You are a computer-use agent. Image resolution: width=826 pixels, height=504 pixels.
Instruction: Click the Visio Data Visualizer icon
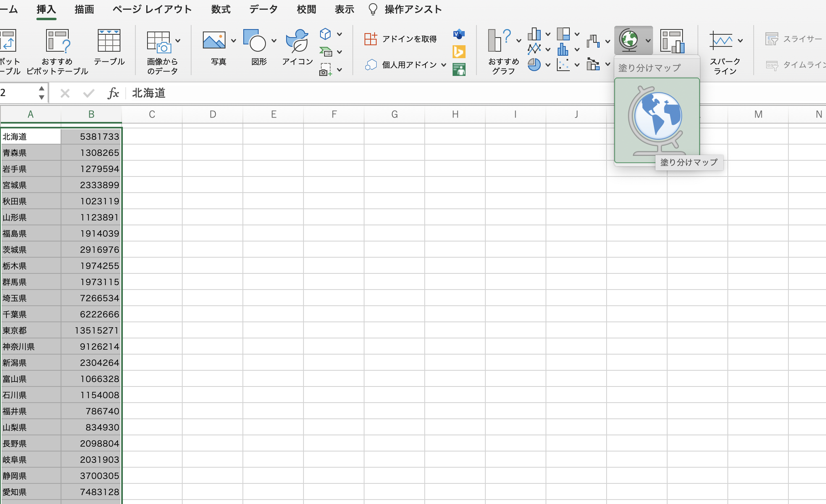459,34
